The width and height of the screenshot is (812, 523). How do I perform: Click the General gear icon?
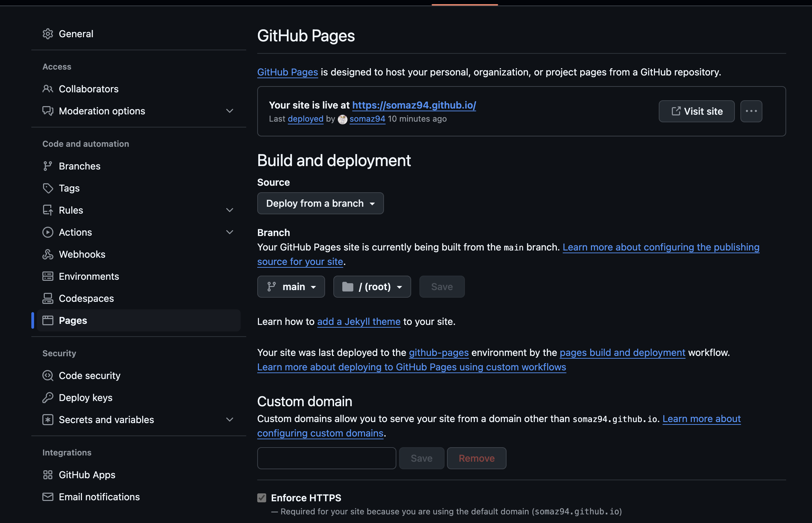[48, 34]
